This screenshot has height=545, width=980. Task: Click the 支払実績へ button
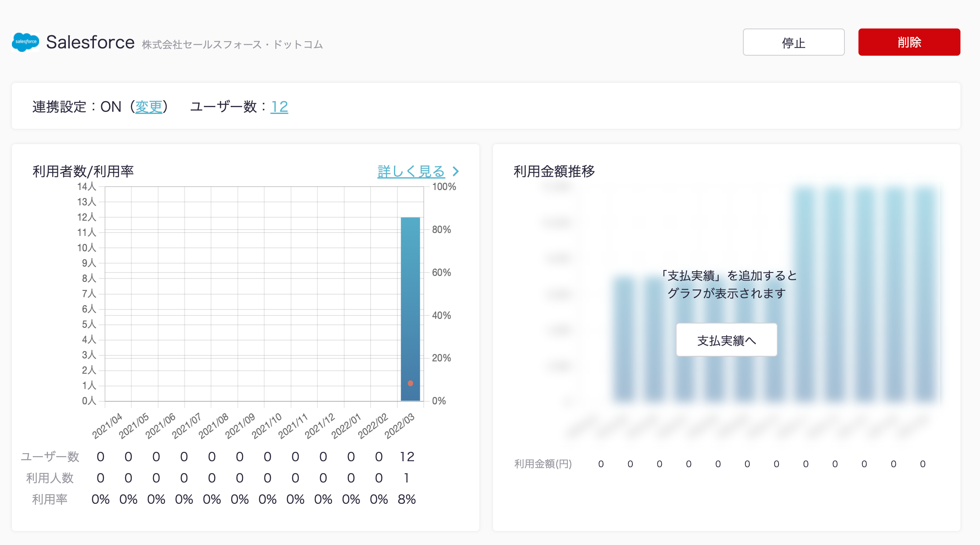coord(726,340)
